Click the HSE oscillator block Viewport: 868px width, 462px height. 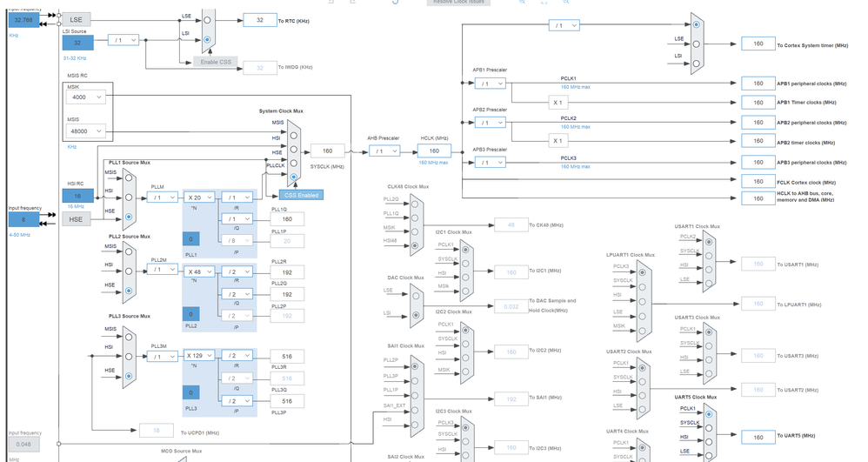pos(76,219)
